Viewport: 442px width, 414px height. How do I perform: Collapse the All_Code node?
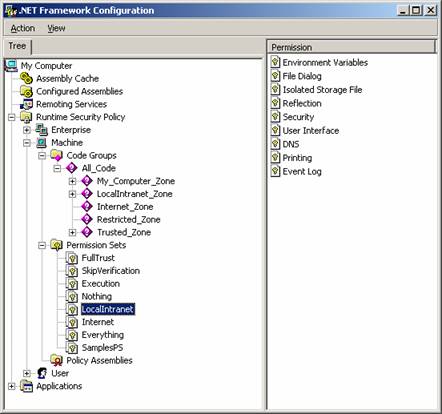[57, 168]
